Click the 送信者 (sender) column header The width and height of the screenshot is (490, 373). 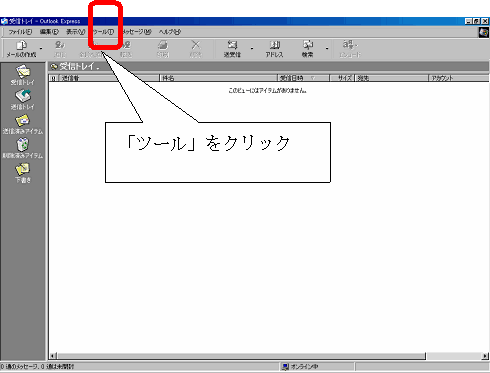coord(109,78)
